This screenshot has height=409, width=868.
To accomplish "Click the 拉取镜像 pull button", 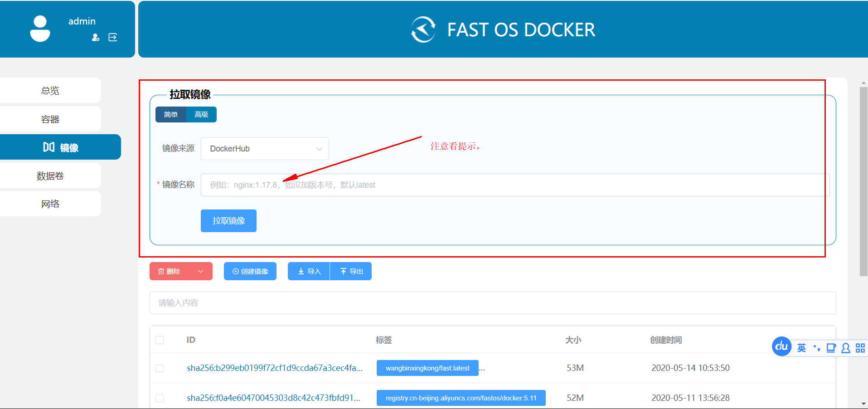I will (x=228, y=221).
